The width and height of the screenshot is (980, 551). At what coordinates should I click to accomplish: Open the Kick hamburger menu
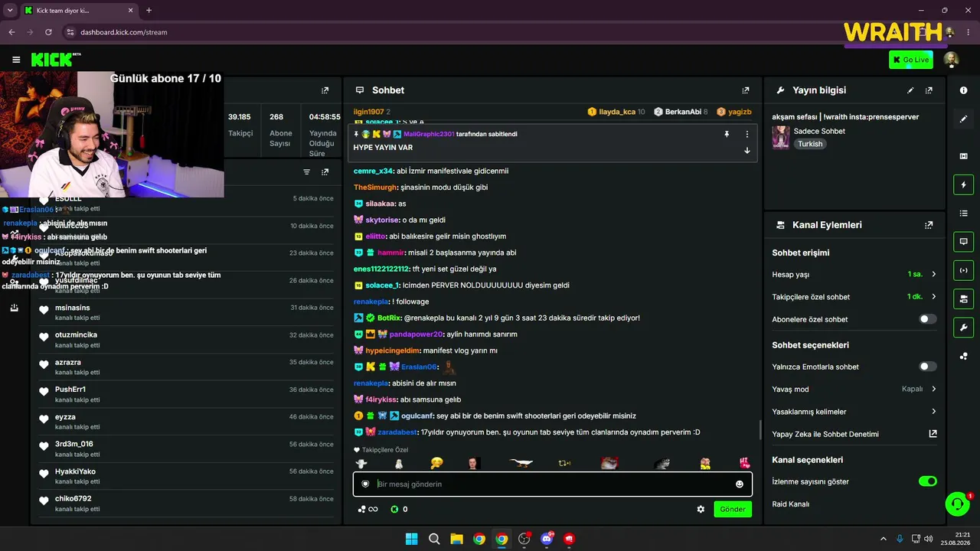(16, 60)
